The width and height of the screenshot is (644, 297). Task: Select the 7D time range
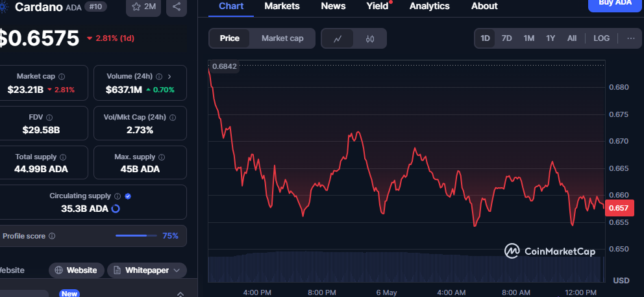507,38
